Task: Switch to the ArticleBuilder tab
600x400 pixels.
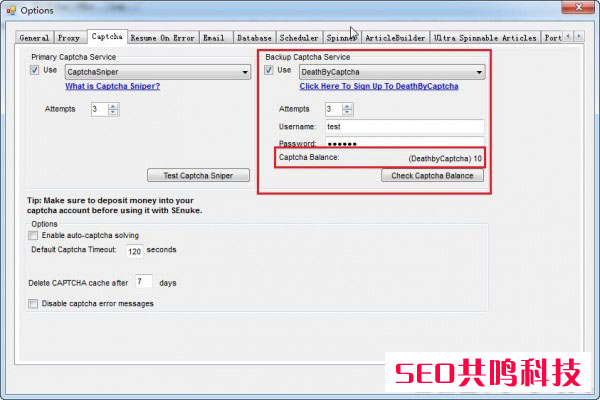Action: (x=395, y=38)
